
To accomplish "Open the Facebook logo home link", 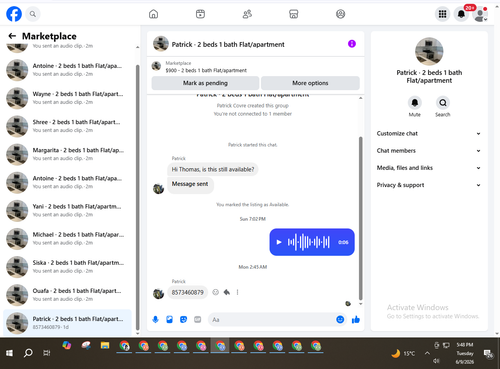I will 14,14.
